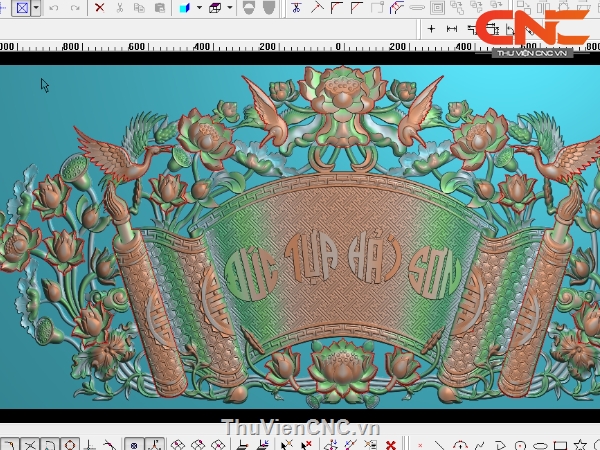Click the Copy icon in the top toolbar
The width and height of the screenshot is (600, 450).
(140, 8)
